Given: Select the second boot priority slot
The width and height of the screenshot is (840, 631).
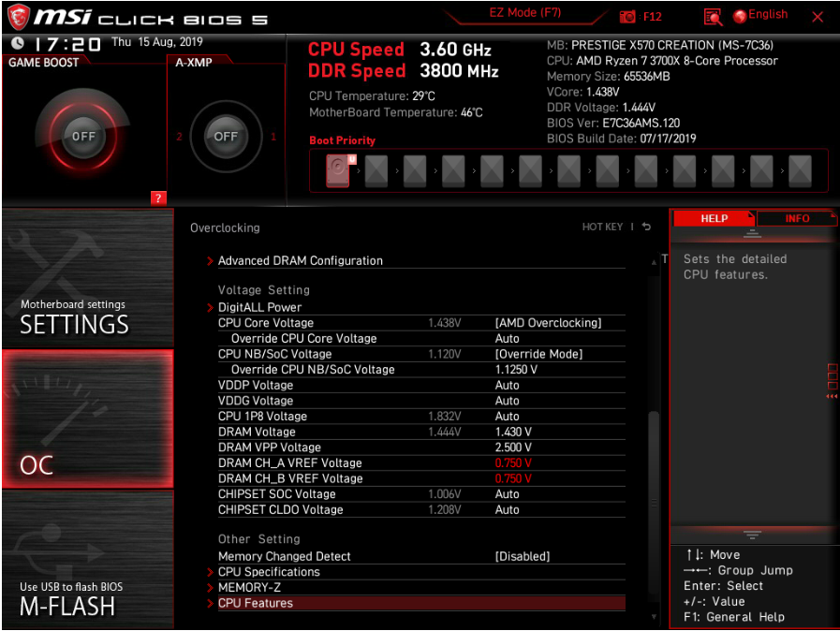Looking at the screenshot, I should 376,171.
